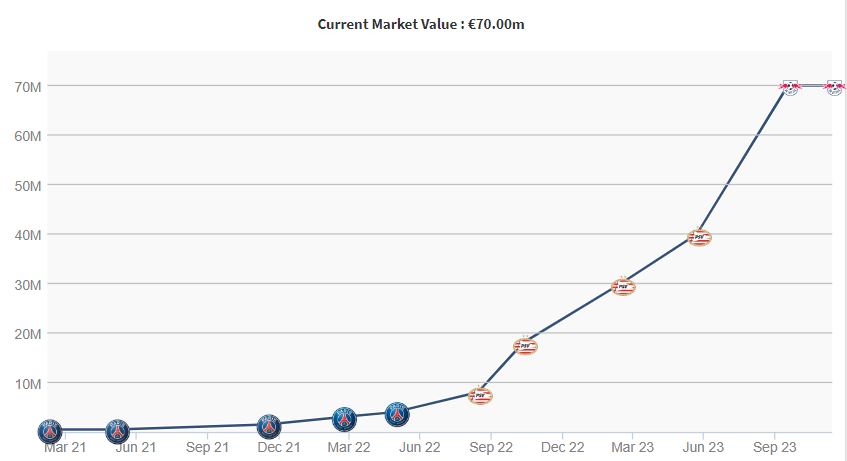This screenshot has height=461, width=847.
Task: Select the PSG logo marker at Mar 22
Action: tap(344, 419)
